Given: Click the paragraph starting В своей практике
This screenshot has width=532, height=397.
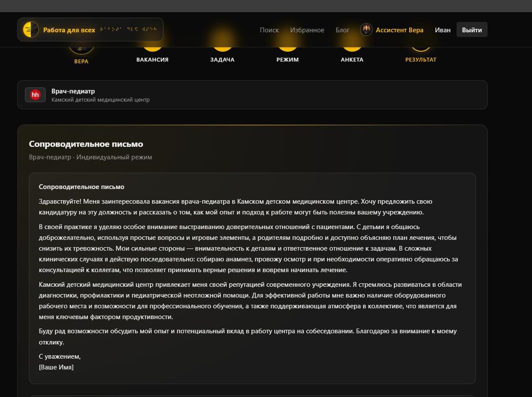Looking at the screenshot, I should pos(248,248).
